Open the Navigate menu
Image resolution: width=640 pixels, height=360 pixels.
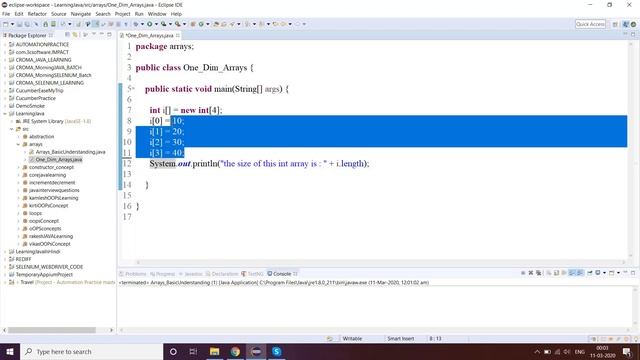[x=81, y=14]
